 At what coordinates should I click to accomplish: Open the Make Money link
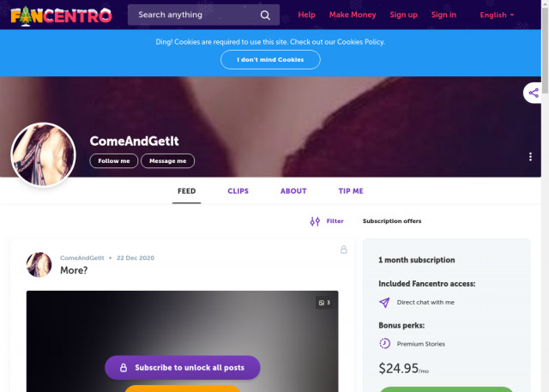pos(353,15)
